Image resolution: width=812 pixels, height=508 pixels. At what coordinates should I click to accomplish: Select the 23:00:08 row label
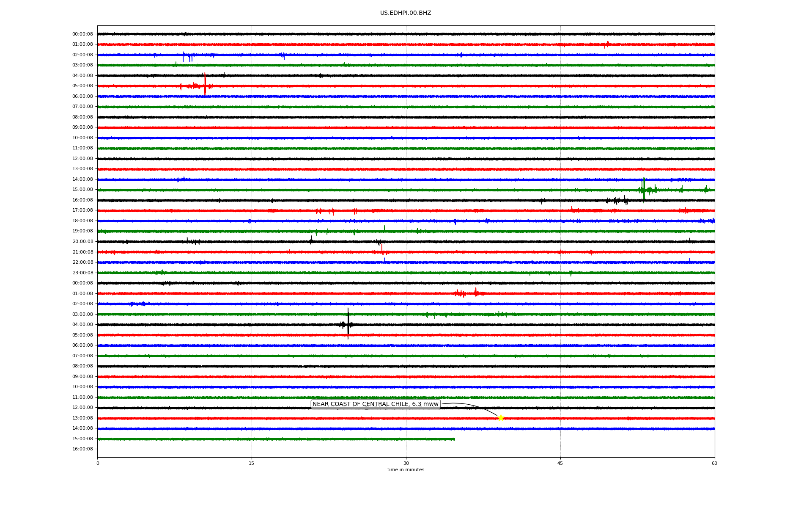click(x=82, y=273)
